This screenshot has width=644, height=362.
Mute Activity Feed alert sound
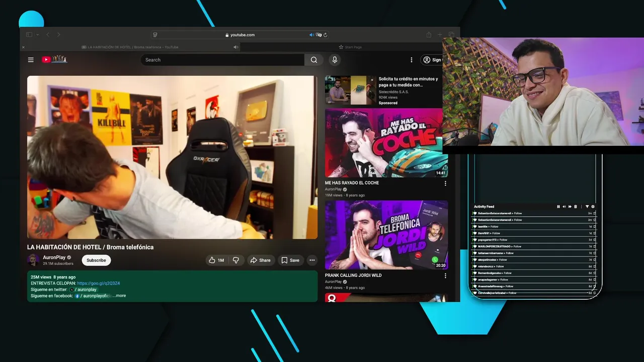click(x=564, y=207)
